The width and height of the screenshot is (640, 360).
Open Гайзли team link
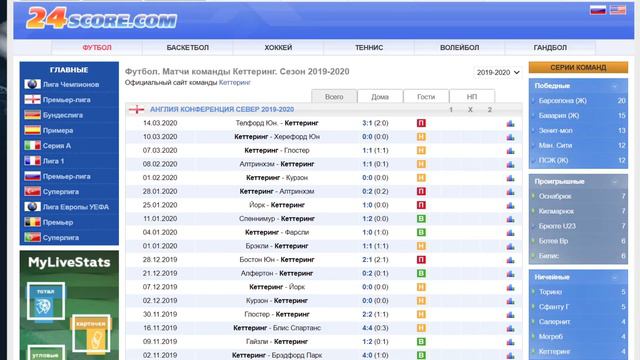point(257,342)
